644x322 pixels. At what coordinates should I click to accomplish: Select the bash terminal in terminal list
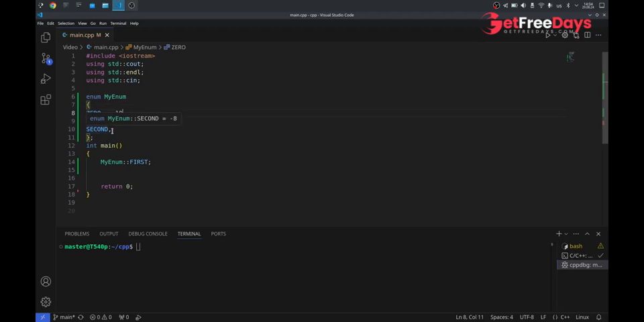point(582,246)
